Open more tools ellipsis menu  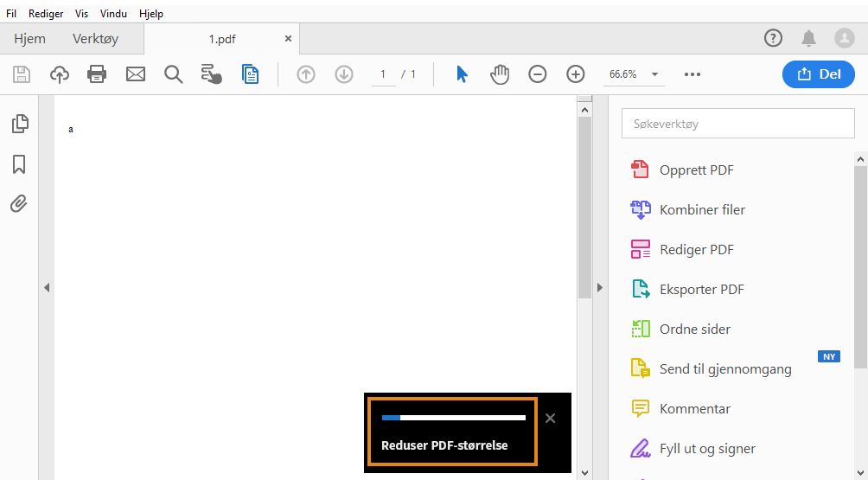692,74
